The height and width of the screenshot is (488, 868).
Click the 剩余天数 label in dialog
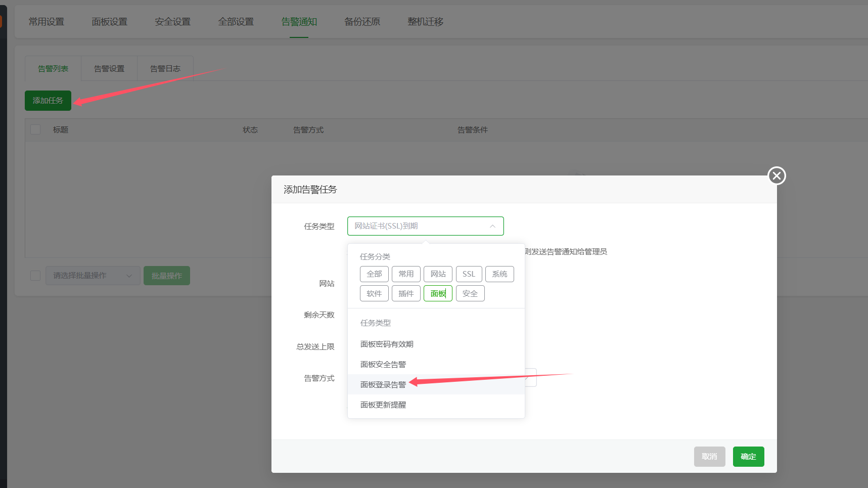point(319,315)
